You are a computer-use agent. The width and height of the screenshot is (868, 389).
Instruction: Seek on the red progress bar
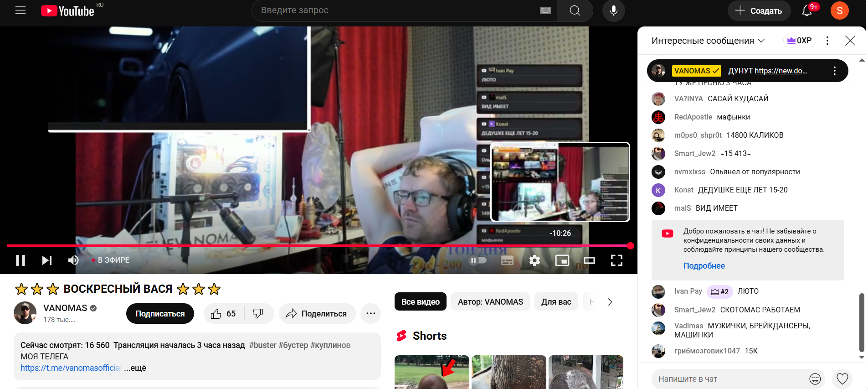318,246
